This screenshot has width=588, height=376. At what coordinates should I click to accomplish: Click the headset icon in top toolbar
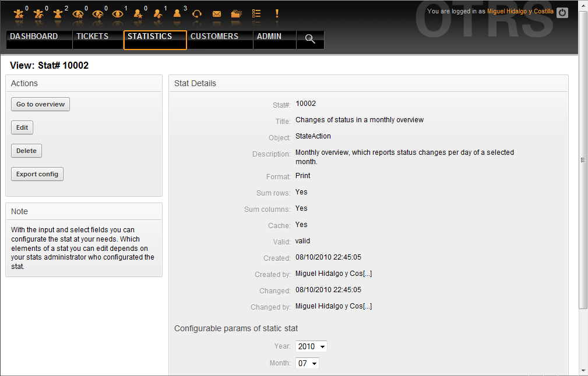[197, 14]
